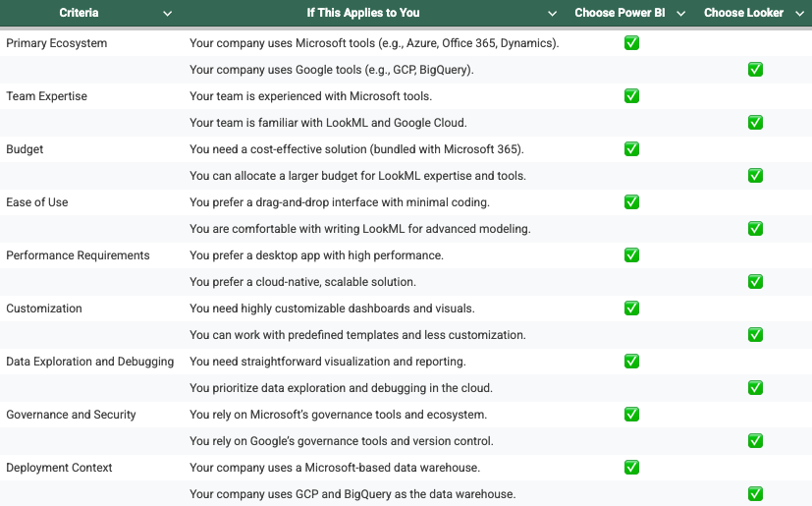
Task: Open the If This Applies to You filter dropdown
Action: (552, 14)
